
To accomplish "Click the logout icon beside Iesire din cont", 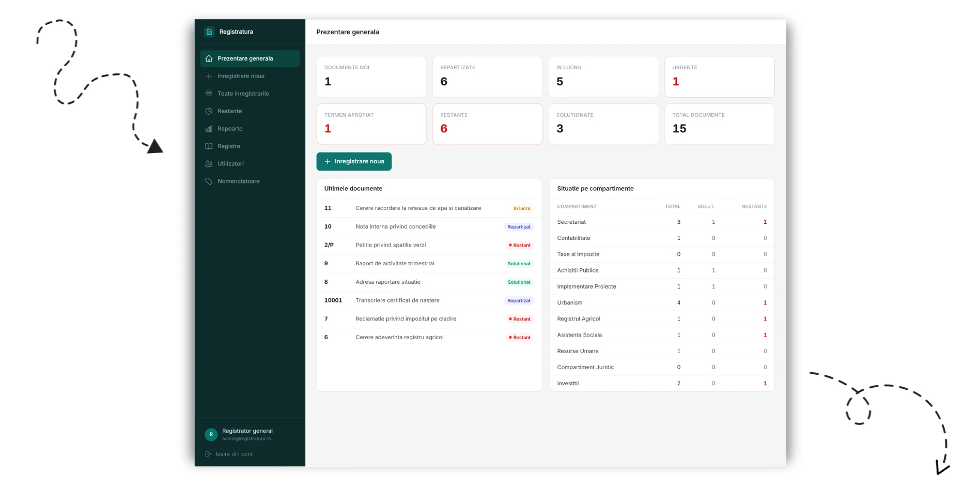I will 208,454.
